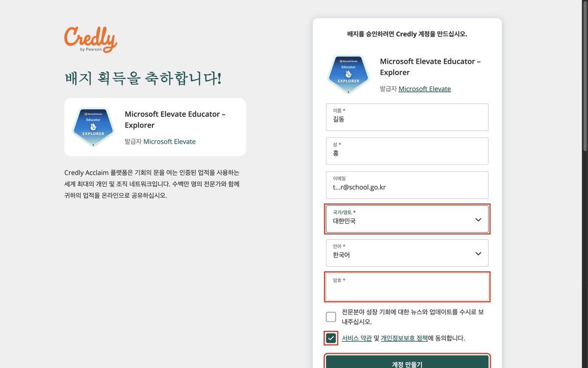Image resolution: width=588 pixels, height=368 pixels.
Task: Open the 언어 dropdown showing 한국어
Action: pyautogui.click(x=407, y=253)
